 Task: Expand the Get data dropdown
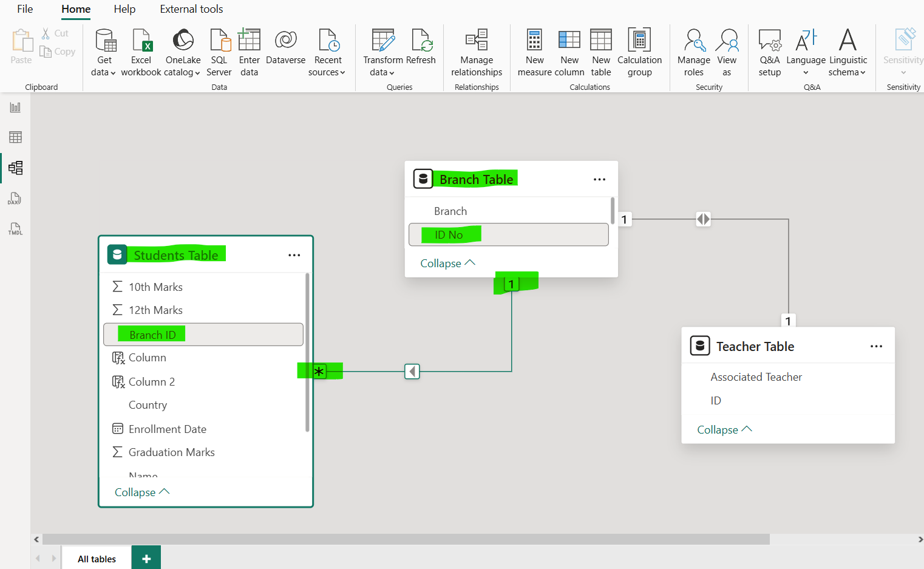104,72
